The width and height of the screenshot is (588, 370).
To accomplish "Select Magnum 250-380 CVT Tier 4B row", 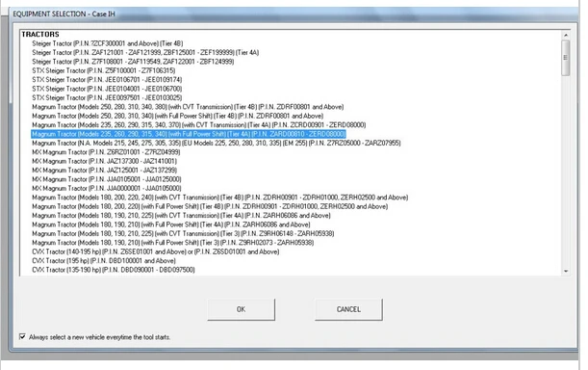I will [x=188, y=107].
